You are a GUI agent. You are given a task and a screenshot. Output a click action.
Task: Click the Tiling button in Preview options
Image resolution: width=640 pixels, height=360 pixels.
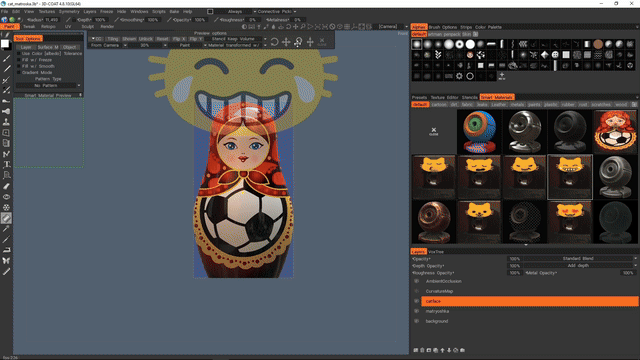113,39
